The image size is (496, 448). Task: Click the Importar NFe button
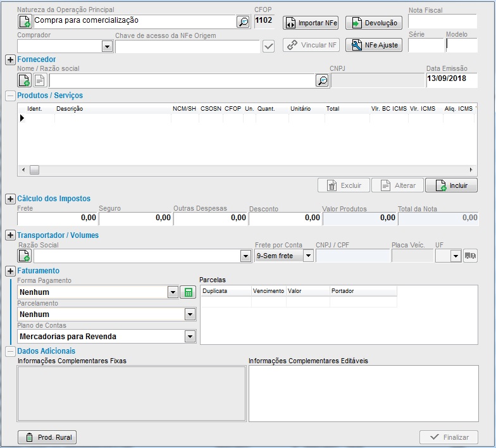[311, 23]
